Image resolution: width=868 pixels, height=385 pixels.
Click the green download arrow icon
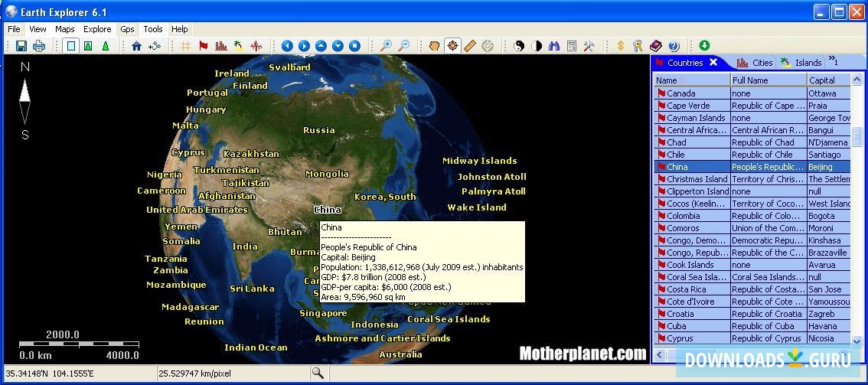tap(704, 45)
